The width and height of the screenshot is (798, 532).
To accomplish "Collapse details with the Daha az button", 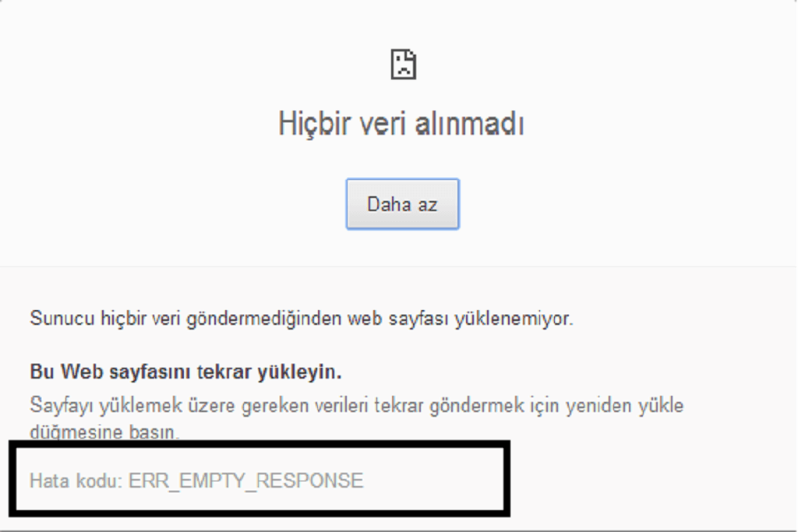I will pos(403,204).
